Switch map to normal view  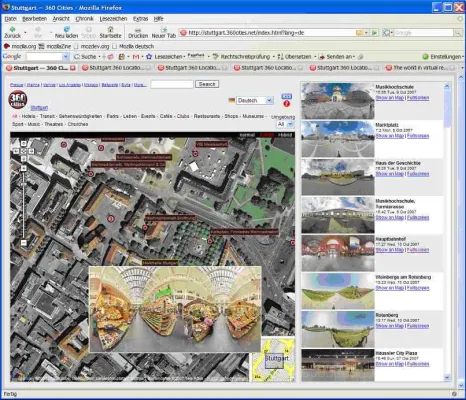coord(247,135)
